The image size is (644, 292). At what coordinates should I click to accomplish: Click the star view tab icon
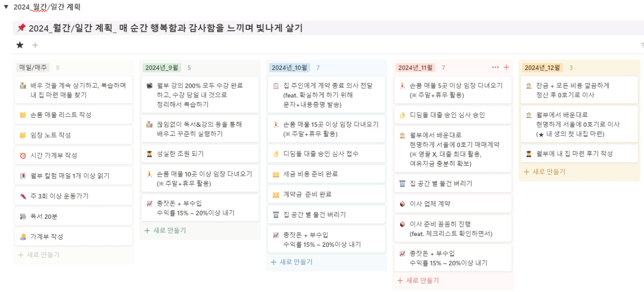19,45
